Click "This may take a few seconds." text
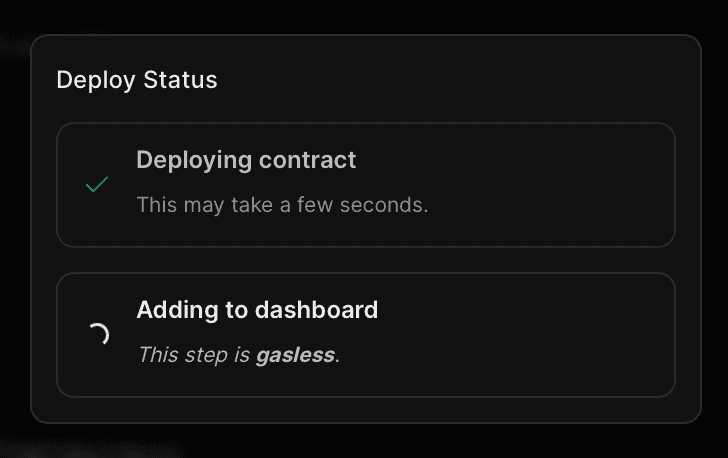This screenshot has width=728, height=458. [x=282, y=206]
